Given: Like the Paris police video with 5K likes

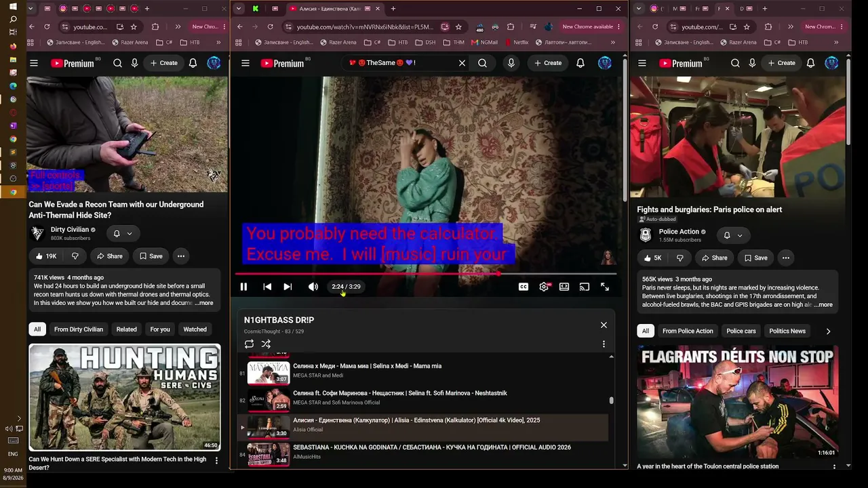Looking at the screenshot, I should coord(653,258).
